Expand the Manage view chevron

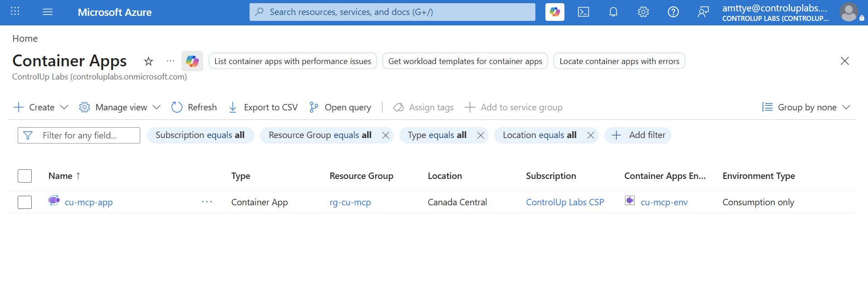click(157, 107)
